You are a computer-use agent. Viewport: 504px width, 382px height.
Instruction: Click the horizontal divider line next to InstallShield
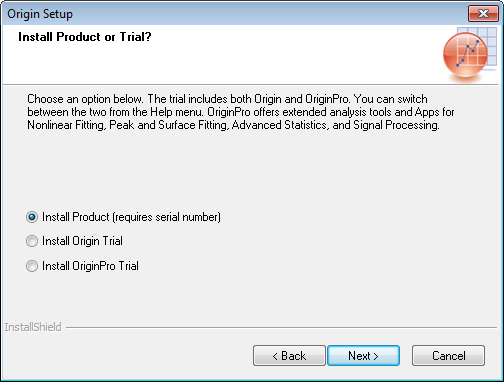point(282,327)
